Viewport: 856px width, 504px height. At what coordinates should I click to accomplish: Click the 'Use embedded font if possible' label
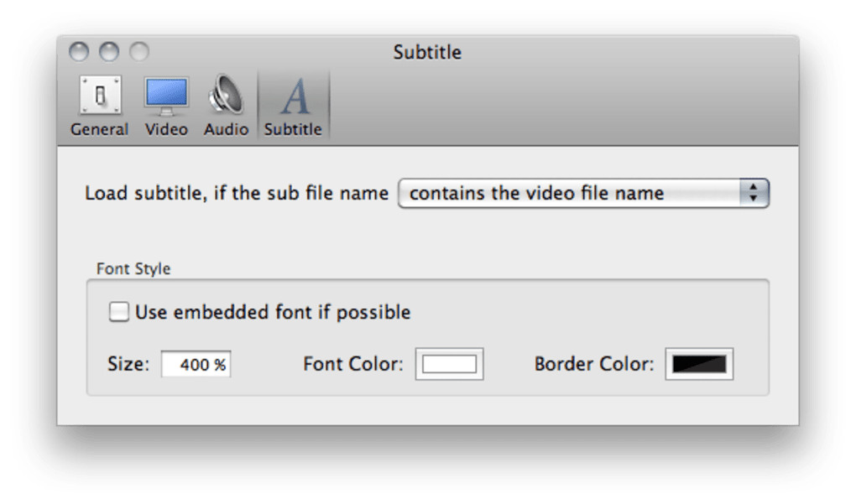point(273,313)
